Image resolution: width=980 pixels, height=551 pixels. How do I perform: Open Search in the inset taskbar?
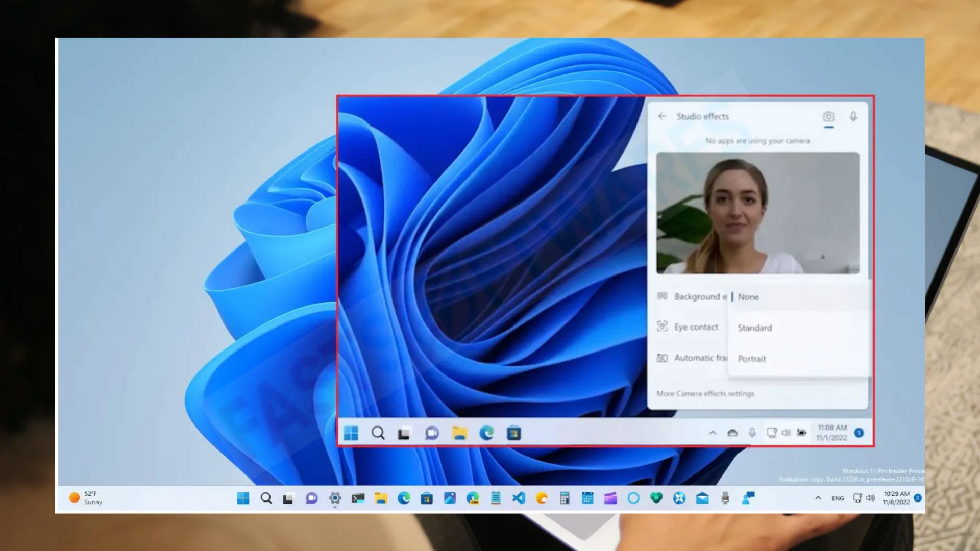click(378, 433)
